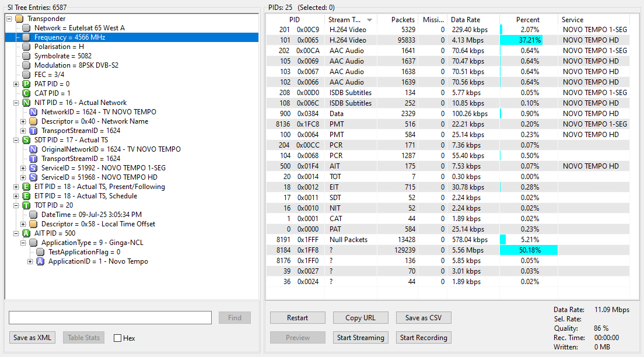Click the Start Streaming button
The image size is (644, 357).
point(360,338)
